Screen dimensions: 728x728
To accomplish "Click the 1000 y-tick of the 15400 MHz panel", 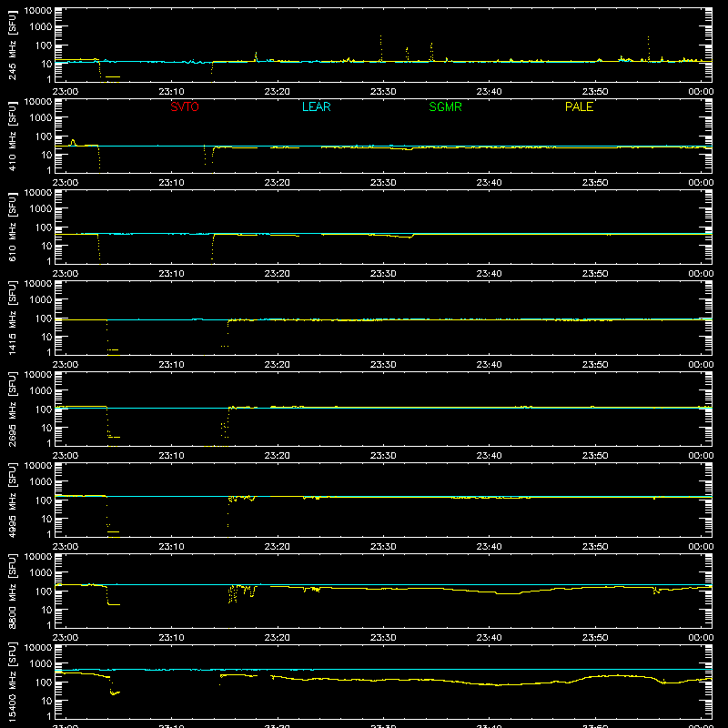I will [41, 663].
